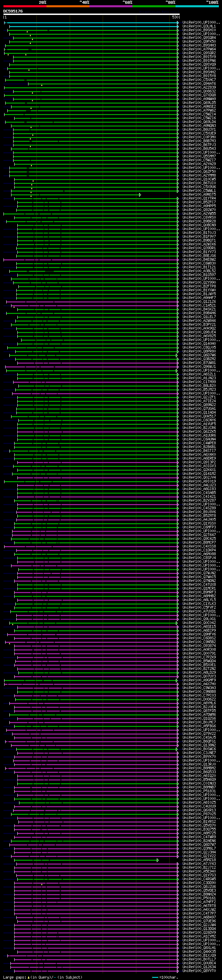Viewport: 222px width, 980px height.
Task: Go to UniRef100_C5XAC7 entry
Action: tap(199, 80)
